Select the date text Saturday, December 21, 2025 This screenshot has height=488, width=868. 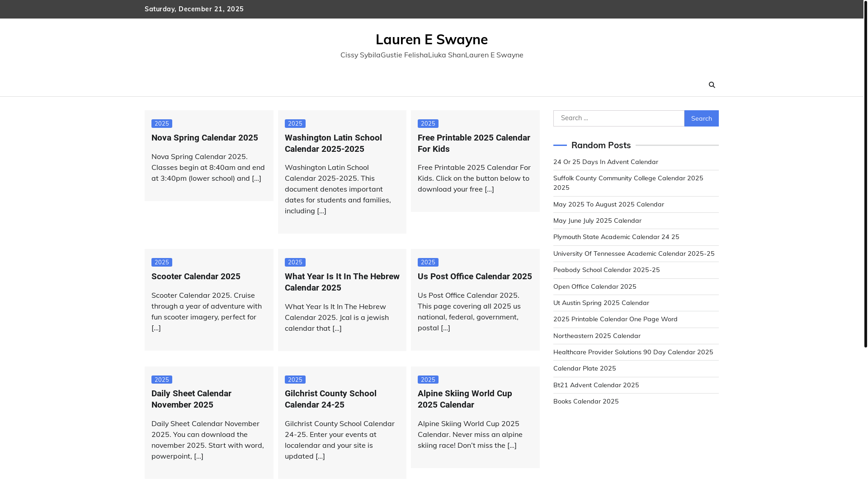coord(194,9)
